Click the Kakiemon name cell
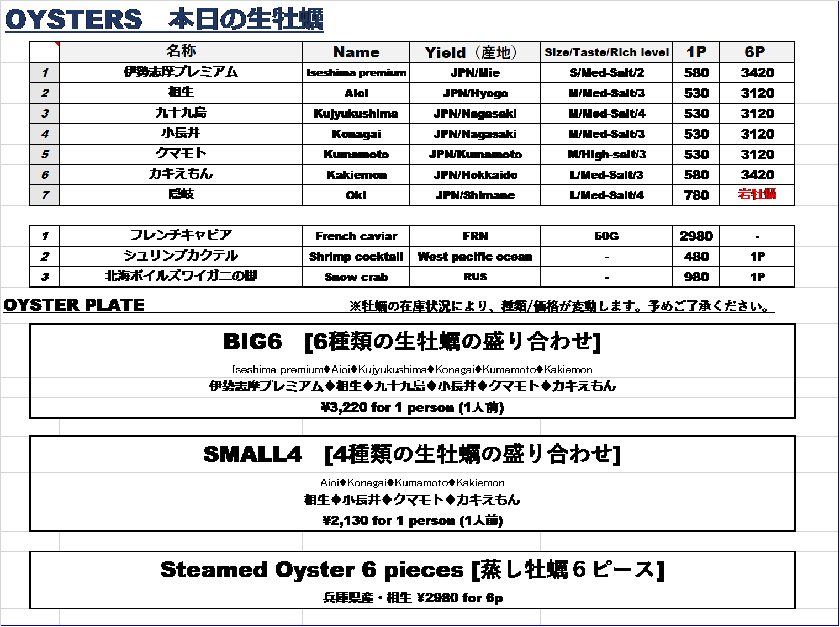The height and width of the screenshot is (627, 840). point(356,174)
